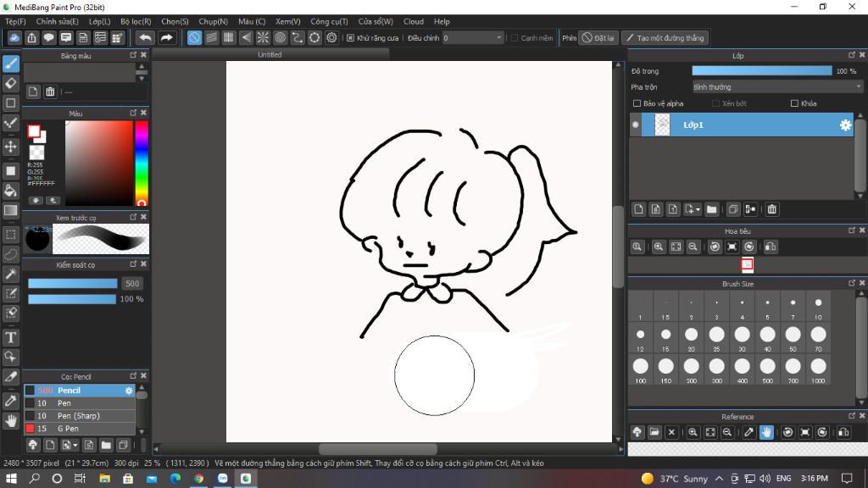Image resolution: width=868 pixels, height=488 pixels.
Task: Enable radial snap guide
Action: click(x=263, y=37)
